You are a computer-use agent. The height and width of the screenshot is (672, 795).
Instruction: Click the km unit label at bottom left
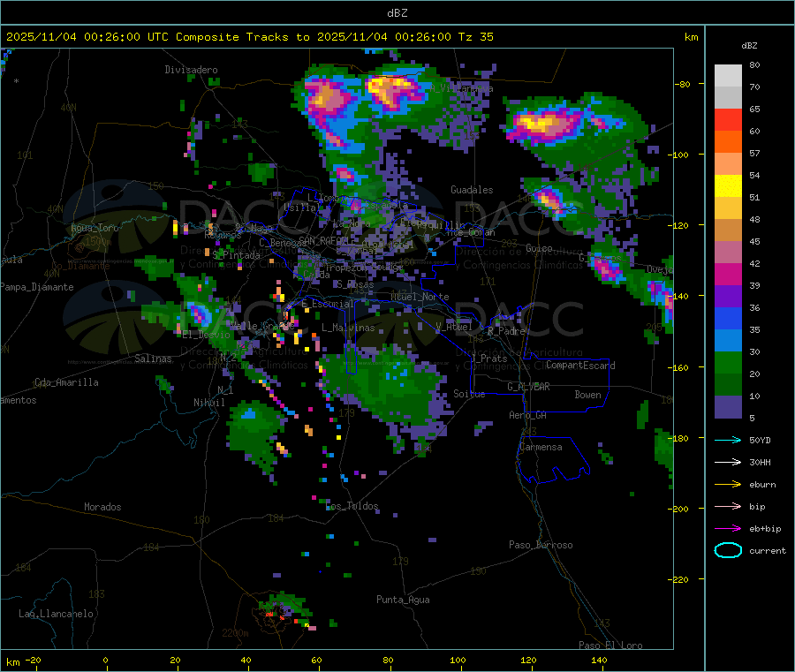click(12, 662)
